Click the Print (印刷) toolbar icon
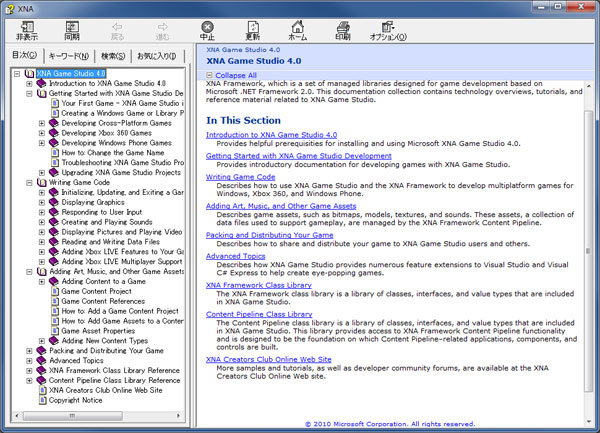Screen dimensions: 600x433 pyautogui.click(x=343, y=27)
